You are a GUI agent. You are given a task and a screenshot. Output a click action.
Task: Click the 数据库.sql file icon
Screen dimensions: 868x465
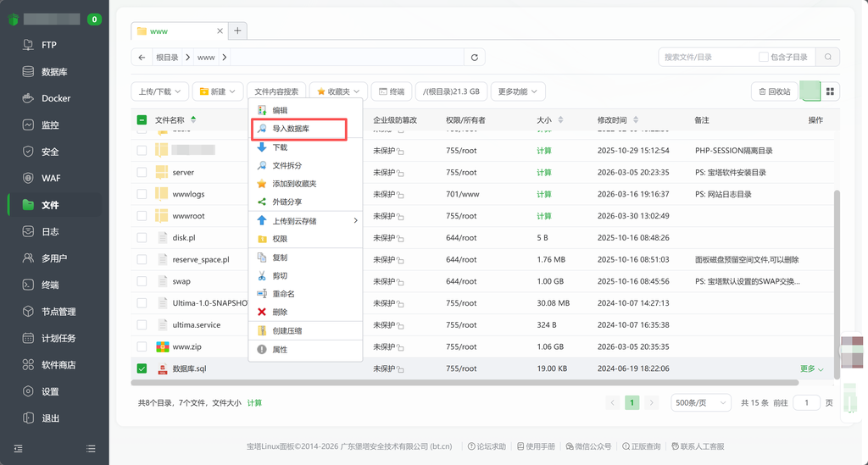click(162, 368)
